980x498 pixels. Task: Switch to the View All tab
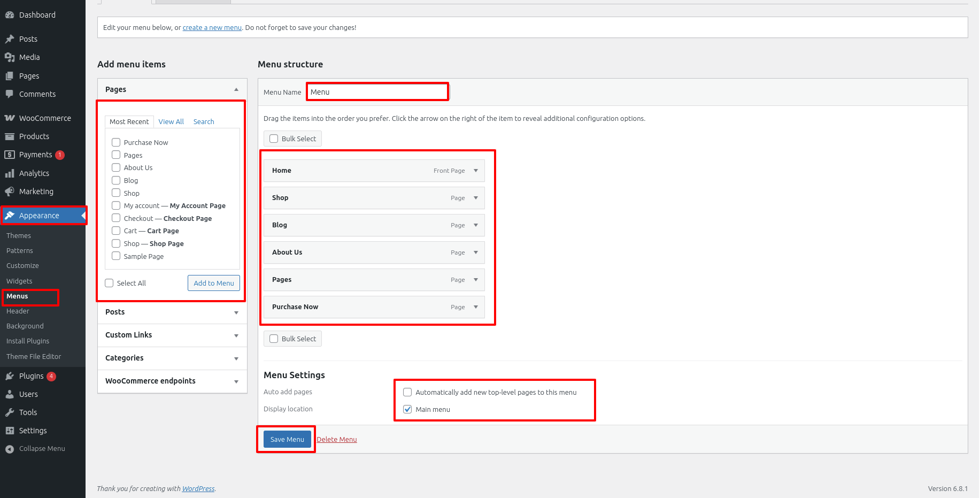pos(171,122)
